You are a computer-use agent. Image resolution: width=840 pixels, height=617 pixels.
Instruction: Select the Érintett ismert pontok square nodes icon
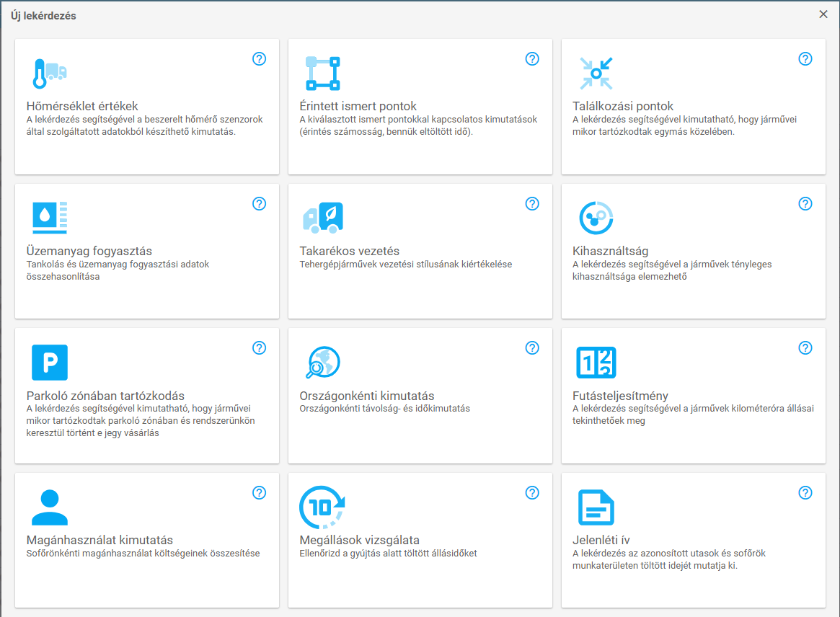point(322,73)
